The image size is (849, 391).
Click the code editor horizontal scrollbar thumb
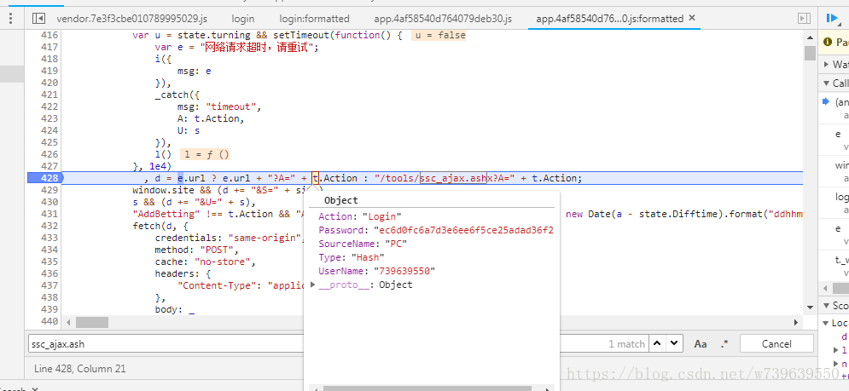[92, 323]
